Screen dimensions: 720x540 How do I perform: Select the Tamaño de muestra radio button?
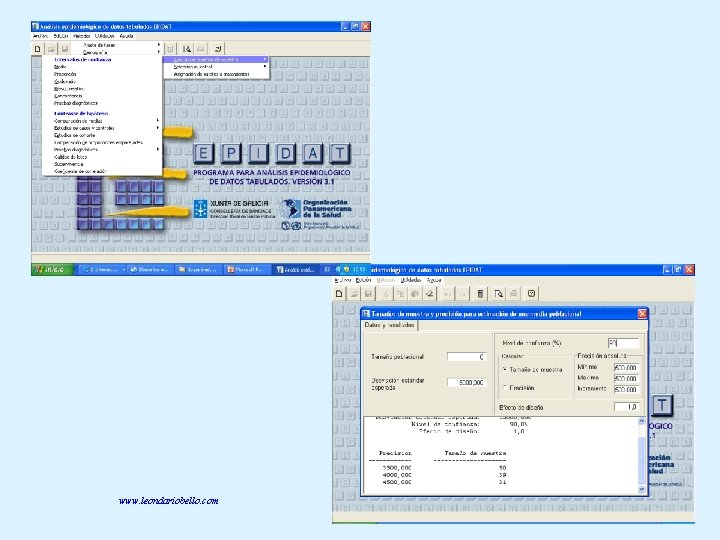coord(505,369)
